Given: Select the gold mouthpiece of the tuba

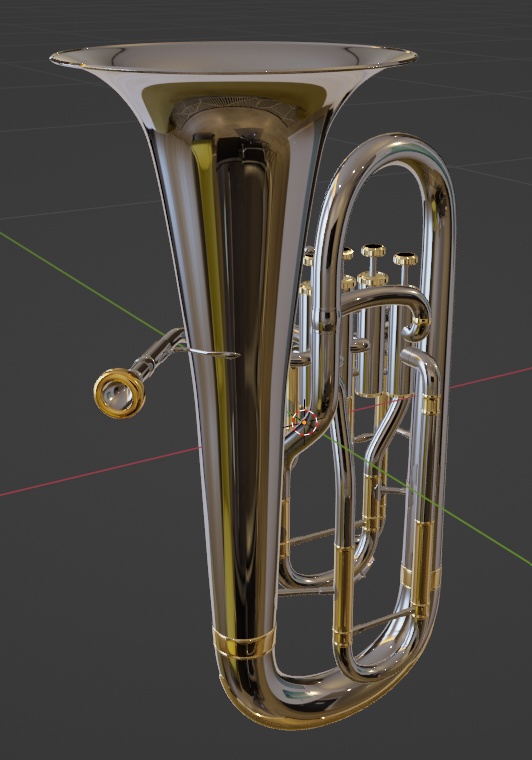Looking at the screenshot, I should [119, 393].
